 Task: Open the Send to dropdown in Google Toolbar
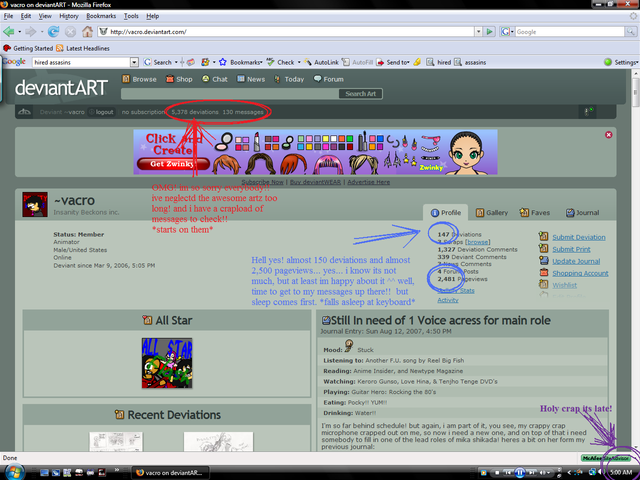[x=393, y=62]
